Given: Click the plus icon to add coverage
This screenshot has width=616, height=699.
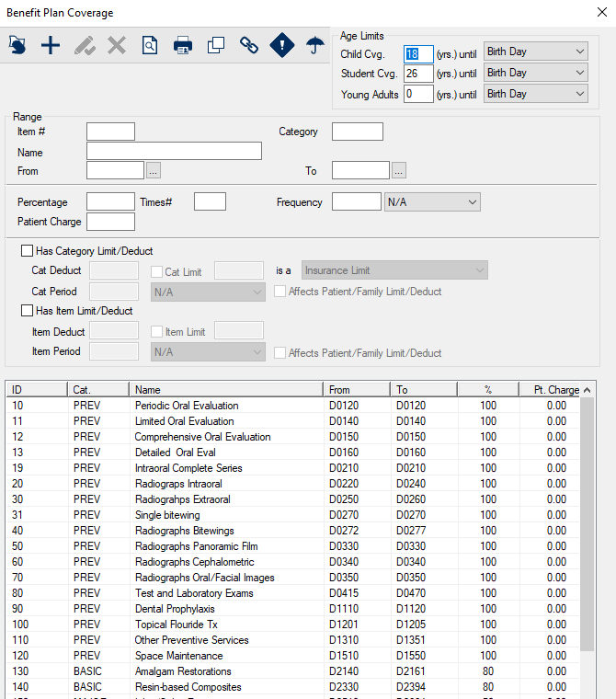Looking at the screenshot, I should [51, 45].
